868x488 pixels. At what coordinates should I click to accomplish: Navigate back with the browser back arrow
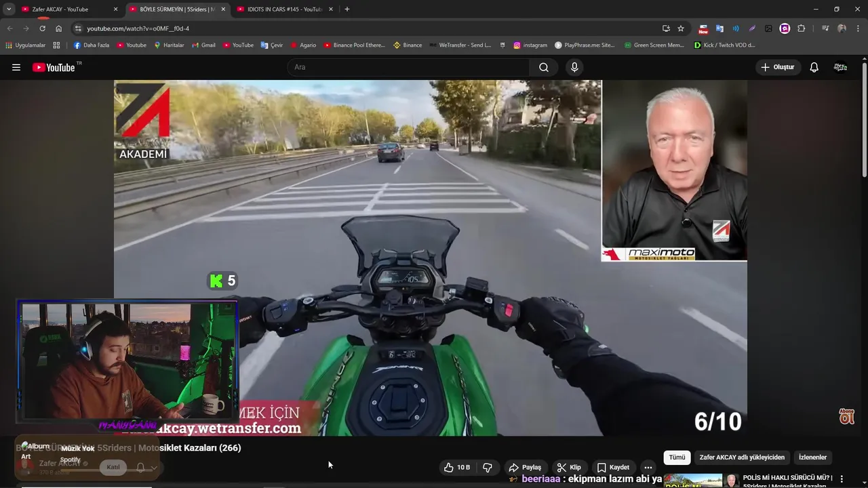pyautogui.click(x=9, y=28)
